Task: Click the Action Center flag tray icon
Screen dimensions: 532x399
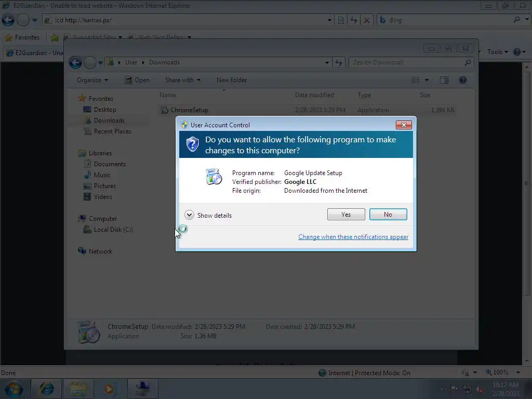Action: (454, 389)
